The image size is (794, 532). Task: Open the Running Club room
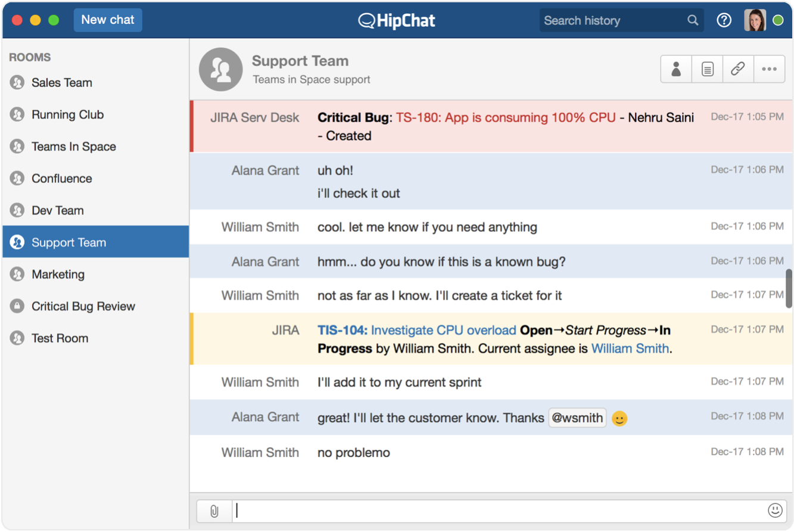coord(95,115)
